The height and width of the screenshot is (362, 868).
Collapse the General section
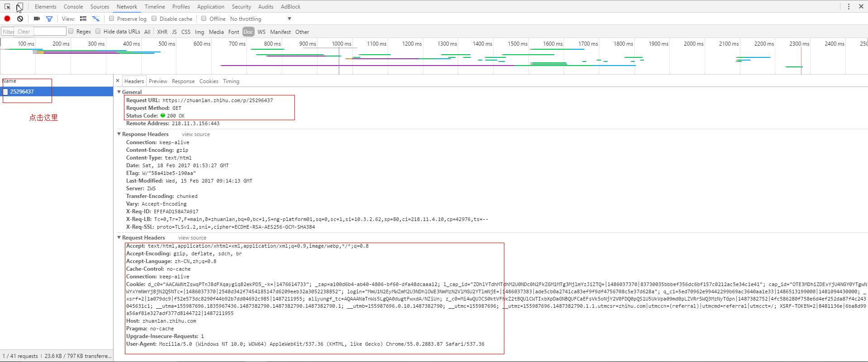(119, 92)
